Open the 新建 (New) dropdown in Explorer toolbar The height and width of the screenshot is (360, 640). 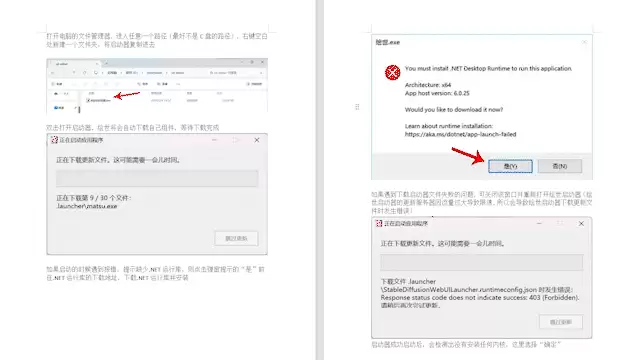click(x=57, y=84)
